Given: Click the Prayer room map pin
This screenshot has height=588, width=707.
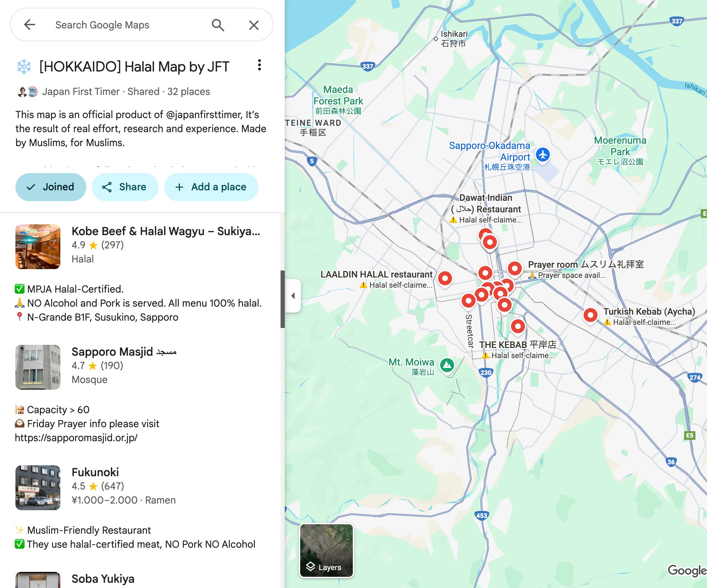Looking at the screenshot, I should click(x=514, y=269).
